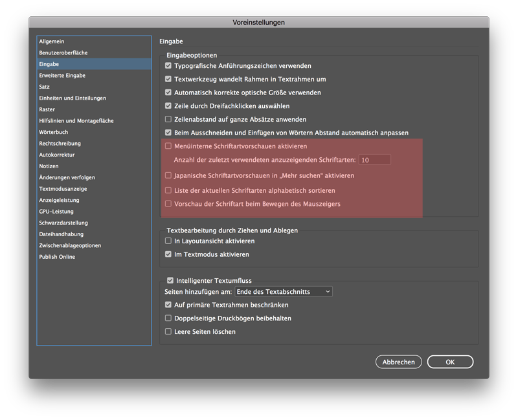Enable Zeilenabstand auf ganze Absätze anwenden
The image size is (518, 420).
pos(168,119)
